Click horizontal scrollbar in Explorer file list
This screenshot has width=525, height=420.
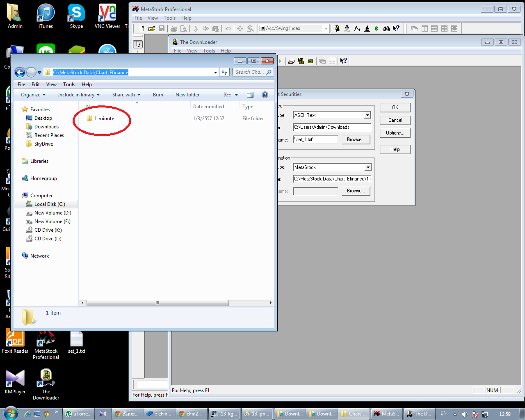click(x=157, y=303)
